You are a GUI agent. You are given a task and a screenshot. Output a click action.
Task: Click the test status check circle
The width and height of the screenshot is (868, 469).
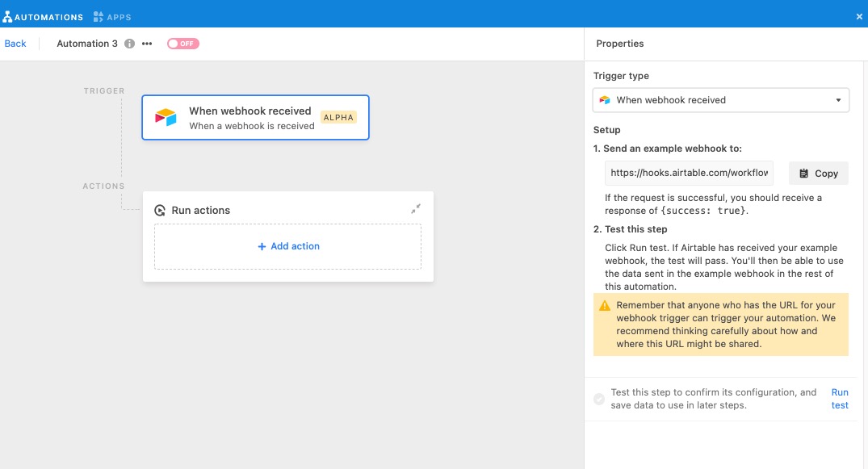tap(599, 399)
